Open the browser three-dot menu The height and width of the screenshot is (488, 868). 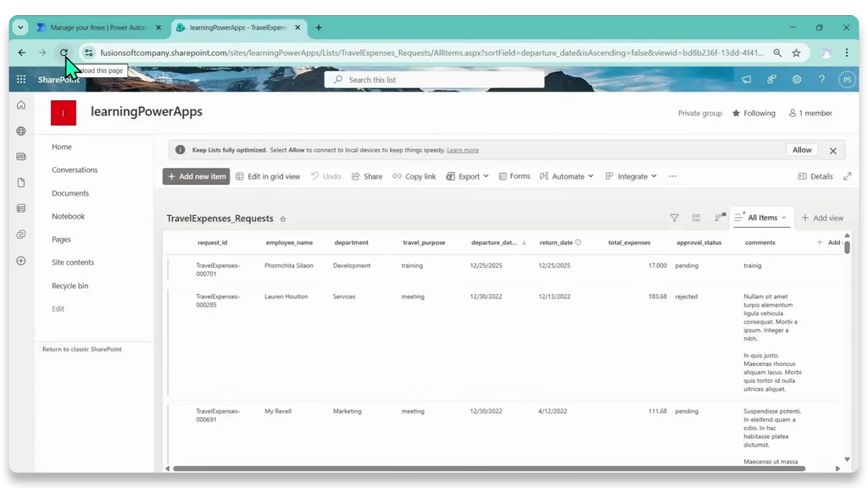coord(847,53)
